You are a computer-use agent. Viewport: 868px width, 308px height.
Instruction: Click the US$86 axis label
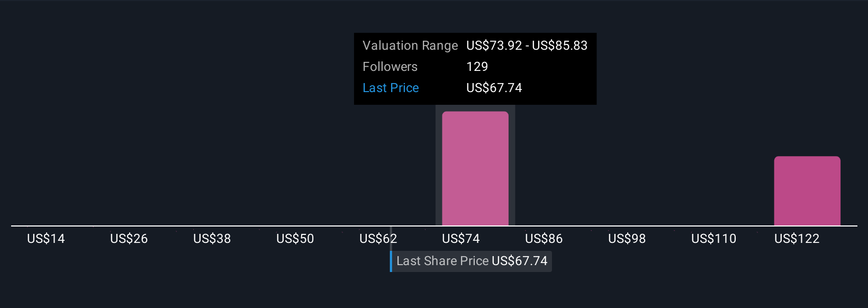(544, 239)
